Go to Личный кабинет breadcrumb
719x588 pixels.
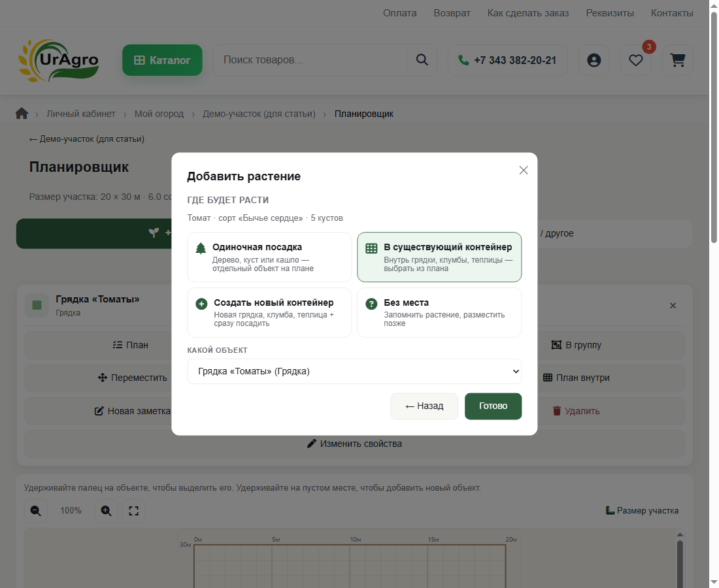point(80,114)
